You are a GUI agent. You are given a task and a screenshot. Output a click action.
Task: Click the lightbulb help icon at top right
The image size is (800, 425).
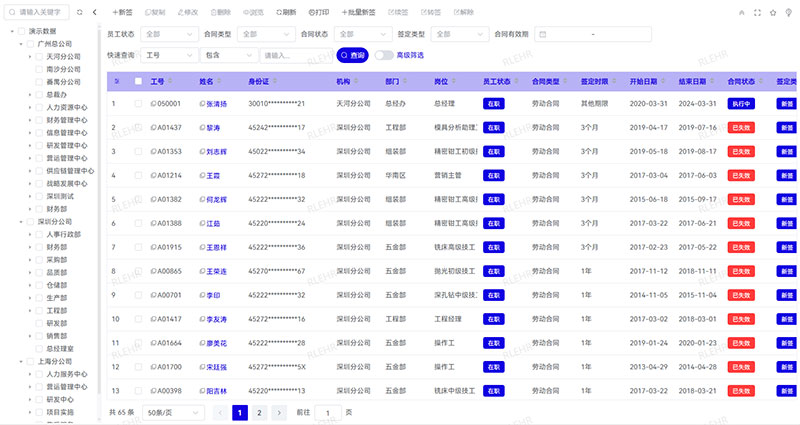tap(788, 13)
